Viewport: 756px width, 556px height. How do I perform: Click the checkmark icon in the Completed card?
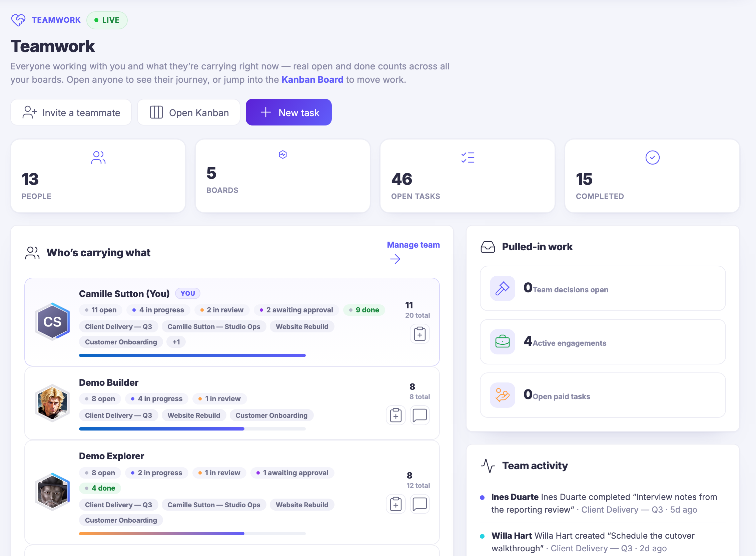click(652, 158)
